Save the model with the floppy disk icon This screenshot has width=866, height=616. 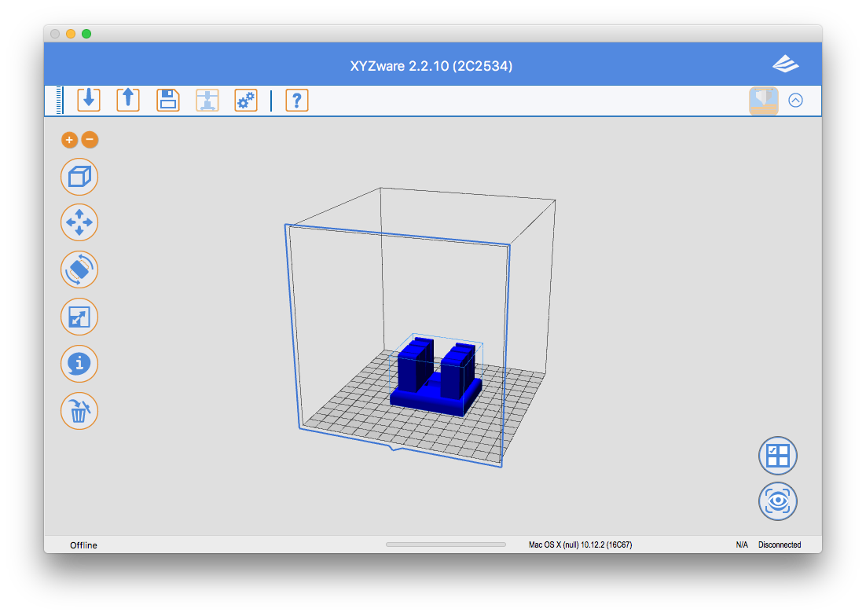pyautogui.click(x=168, y=100)
